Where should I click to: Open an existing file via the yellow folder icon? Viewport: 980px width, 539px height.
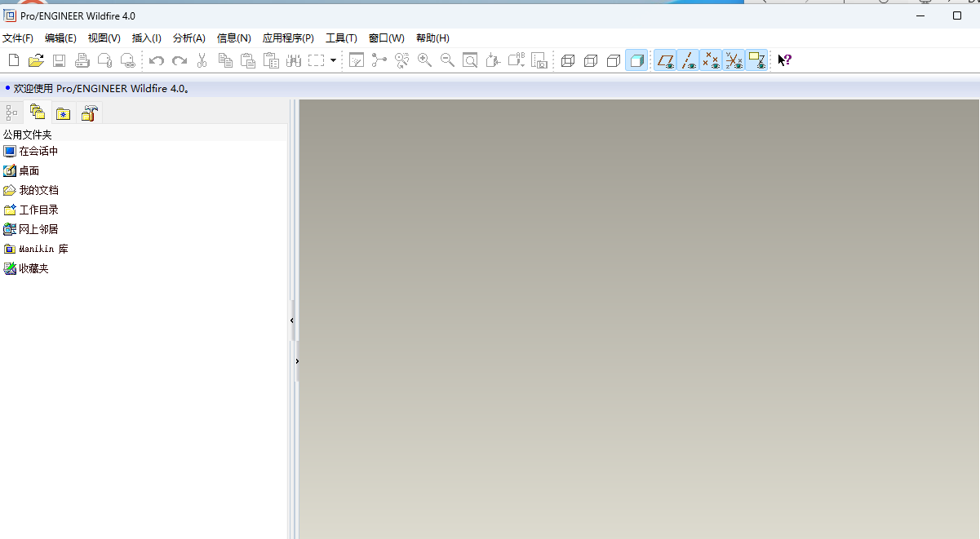(x=36, y=60)
